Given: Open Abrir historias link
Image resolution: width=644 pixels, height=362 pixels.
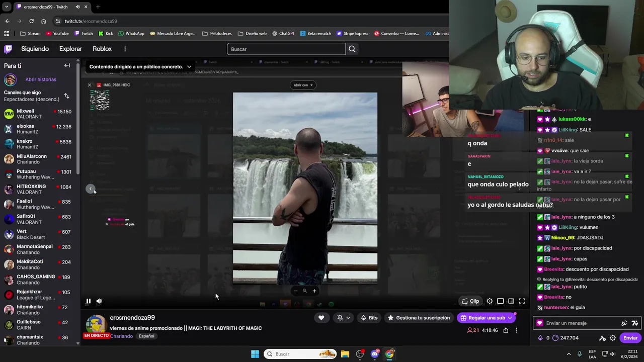Looking at the screenshot, I should click(x=41, y=79).
